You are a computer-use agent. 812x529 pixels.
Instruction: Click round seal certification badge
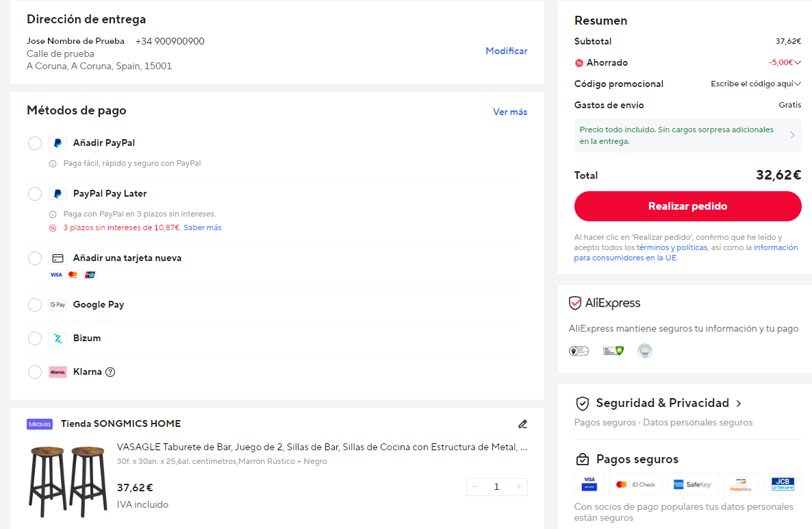point(645,351)
